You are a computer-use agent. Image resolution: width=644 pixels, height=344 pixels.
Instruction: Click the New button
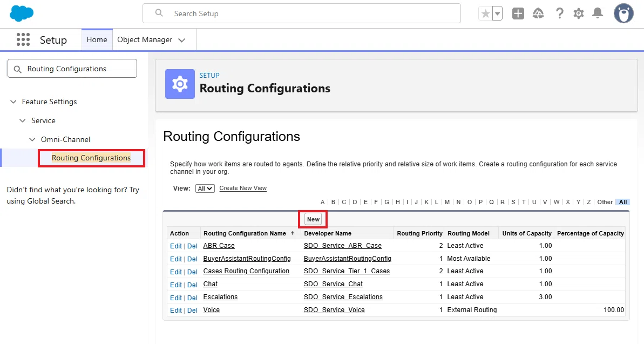(x=313, y=219)
